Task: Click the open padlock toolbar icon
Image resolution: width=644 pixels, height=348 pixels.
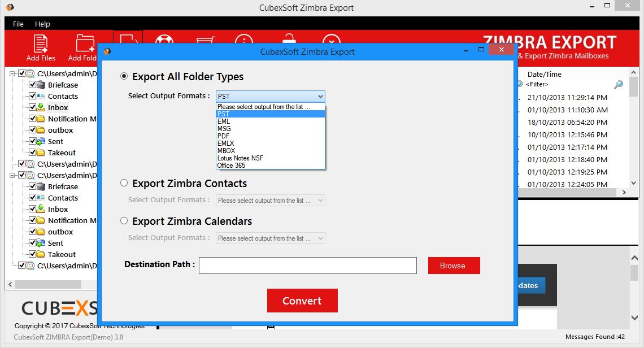Action: 290,38
